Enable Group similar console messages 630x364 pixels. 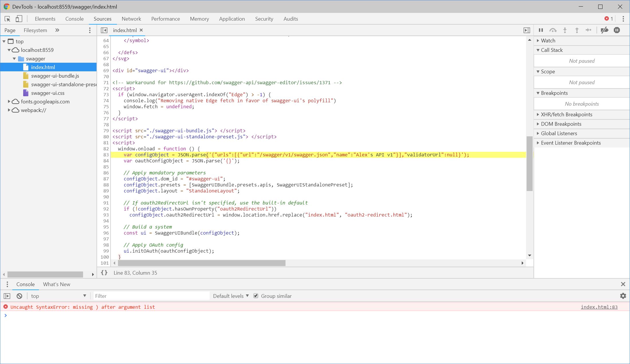pos(256,296)
